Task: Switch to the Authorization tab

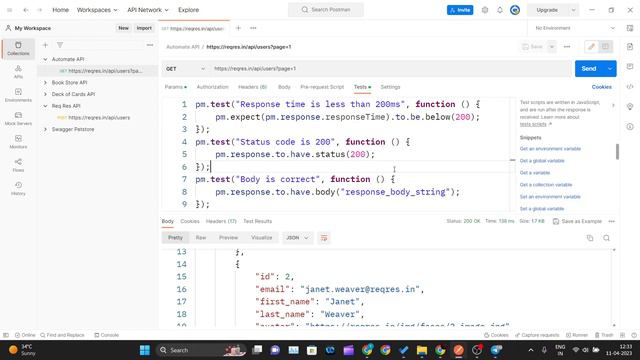Action: tap(212, 87)
